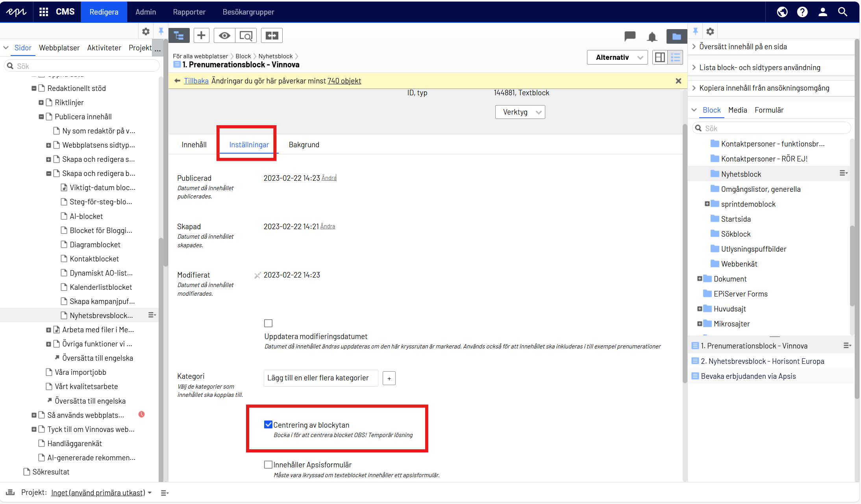Open the Verktyg dropdown
Screen dimensions: 861x504
pos(520,112)
